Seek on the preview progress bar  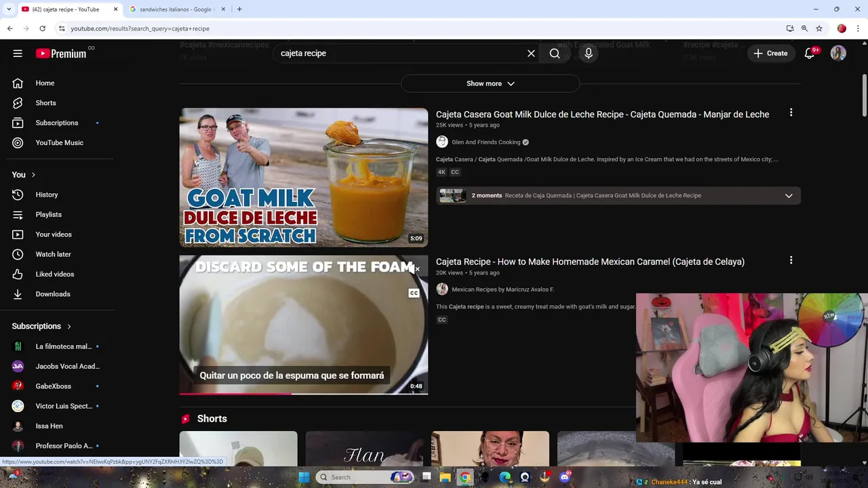(x=304, y=393)
